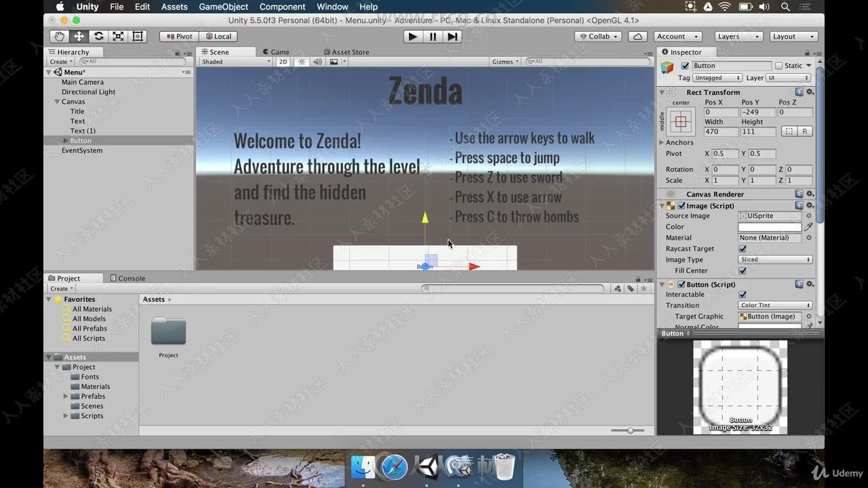Toggle Image Script enabled checkbox
This screenshot has width=868, height=488.
pos(682,205)
